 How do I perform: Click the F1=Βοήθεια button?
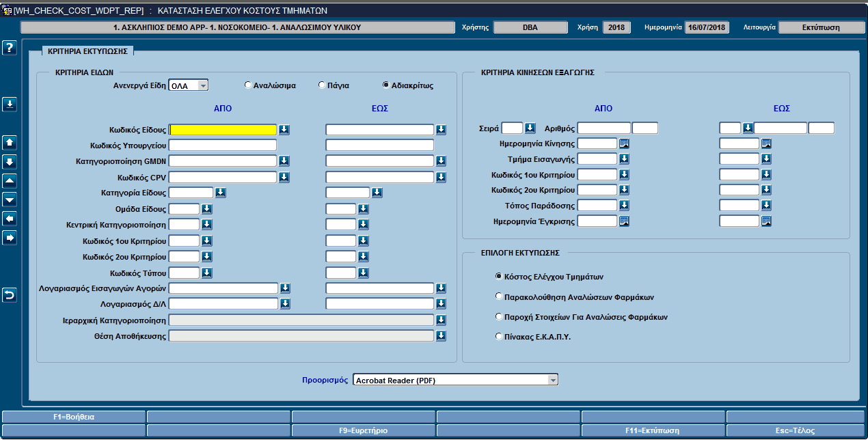(74, 417)
